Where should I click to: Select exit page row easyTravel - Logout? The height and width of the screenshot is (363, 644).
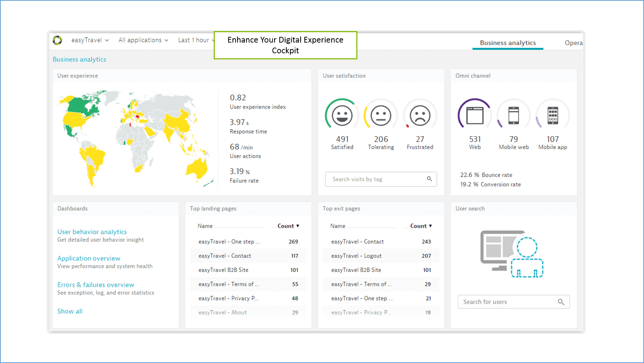pos(381,256)
